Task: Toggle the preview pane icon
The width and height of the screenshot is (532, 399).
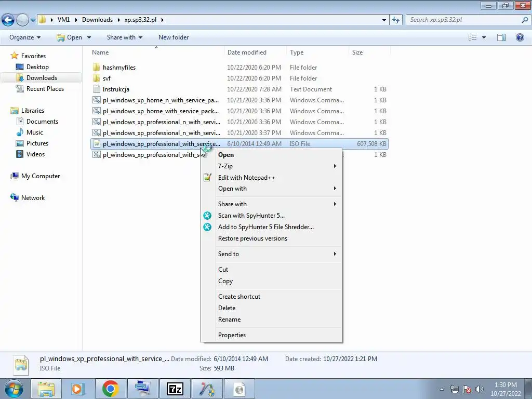Action: (x=501, y=37)
